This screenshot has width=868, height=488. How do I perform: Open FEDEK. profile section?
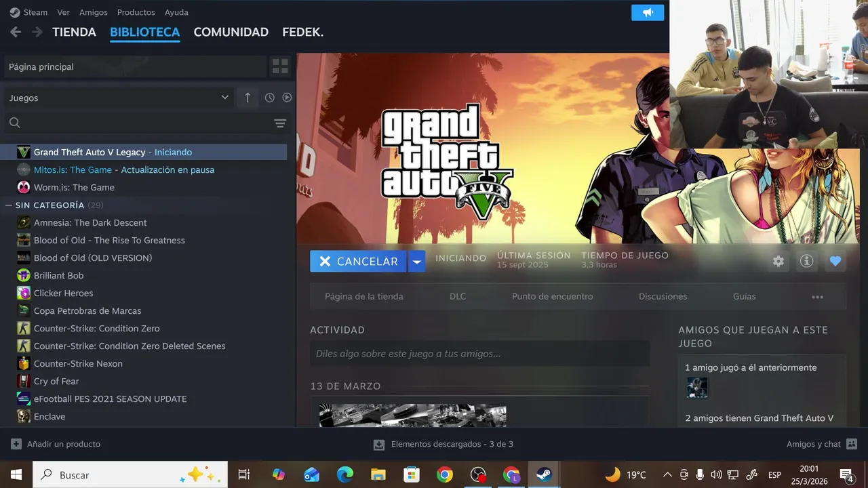point(302,32)
